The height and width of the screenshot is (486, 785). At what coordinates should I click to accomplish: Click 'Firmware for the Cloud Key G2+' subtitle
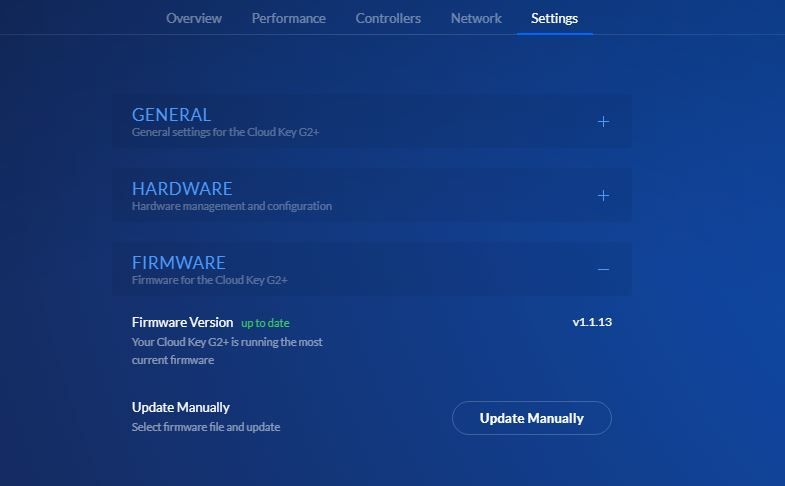[x=209, y=280]
